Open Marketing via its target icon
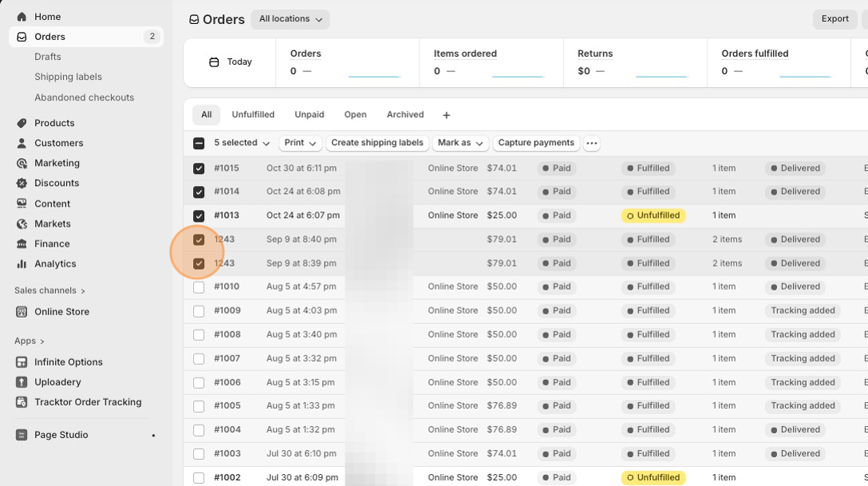Image resolution: width=868 pixels, height=486 pixels. (22, 163)
